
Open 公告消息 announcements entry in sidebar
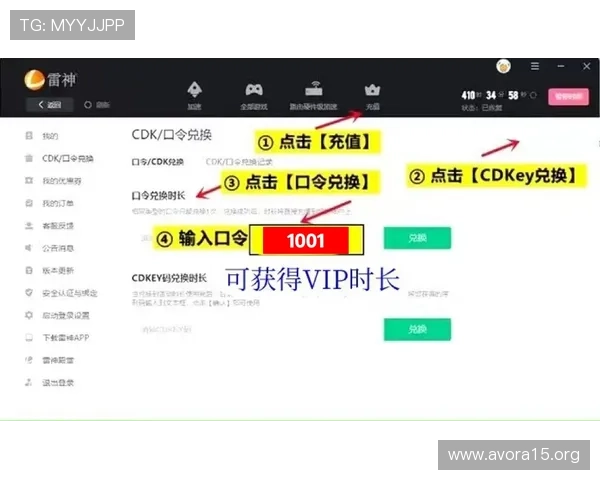(x=49, y=248)
